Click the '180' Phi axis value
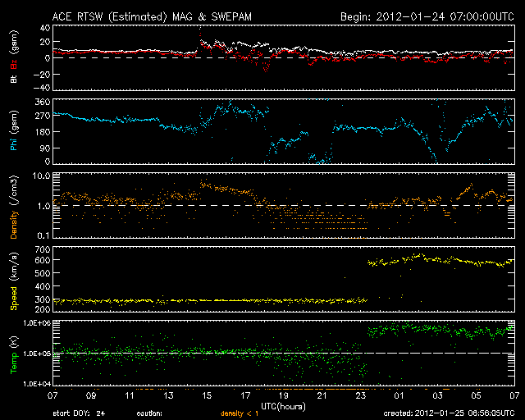 point(43,131)
